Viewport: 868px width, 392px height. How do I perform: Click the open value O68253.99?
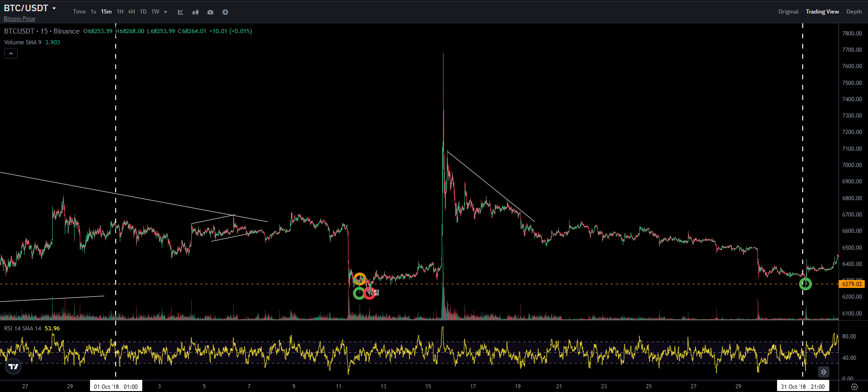coord(98,31)
